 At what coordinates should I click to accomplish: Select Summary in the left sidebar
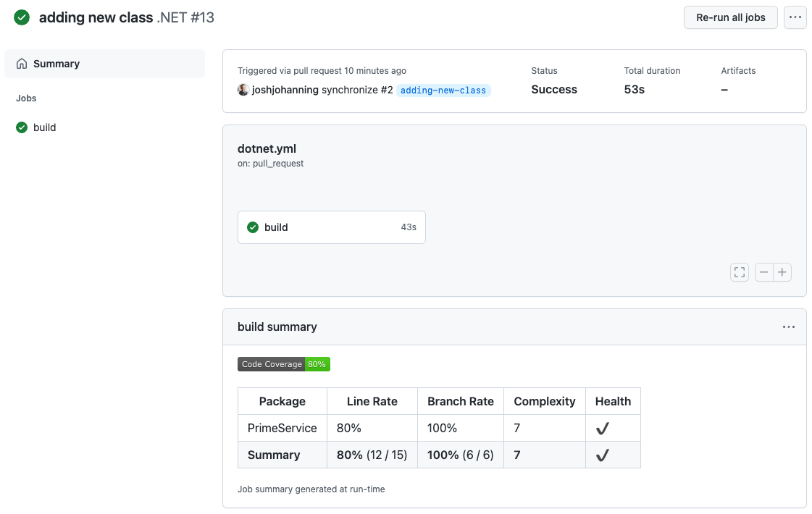point(56,64)
